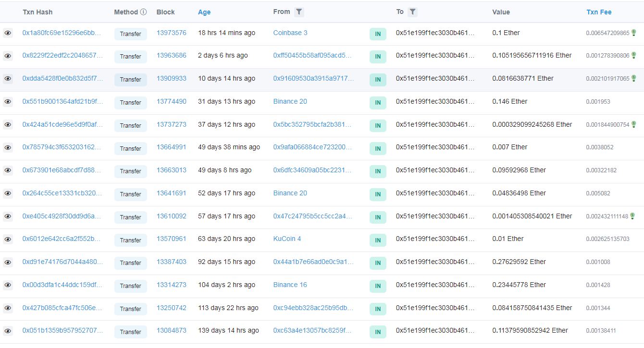The width and height of the screenshot is (644, 348).
Task: Preview transaction 0x551b9001364afd21b9f eye icon
Action: pos(8,102)
